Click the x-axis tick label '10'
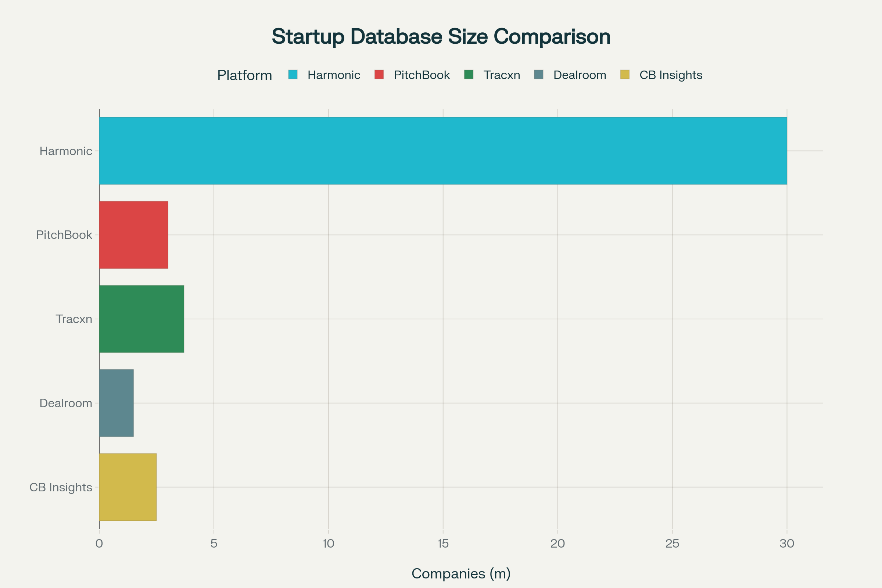The width and height of the screenshot is (882, 588). pos(329,544)
